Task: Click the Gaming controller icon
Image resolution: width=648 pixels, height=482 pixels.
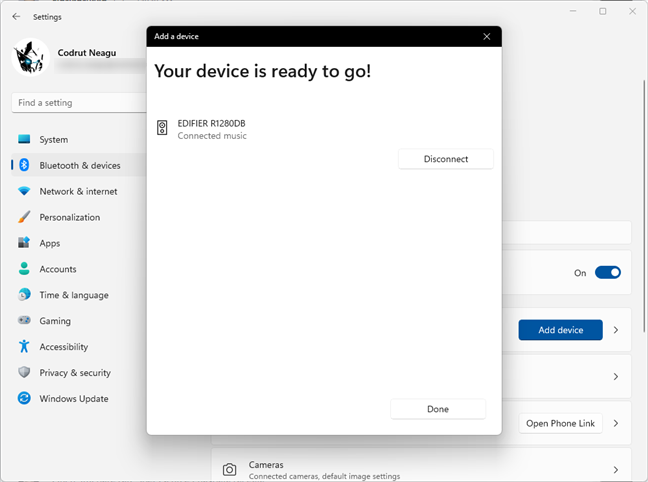Action: click(x=24, y=320)
